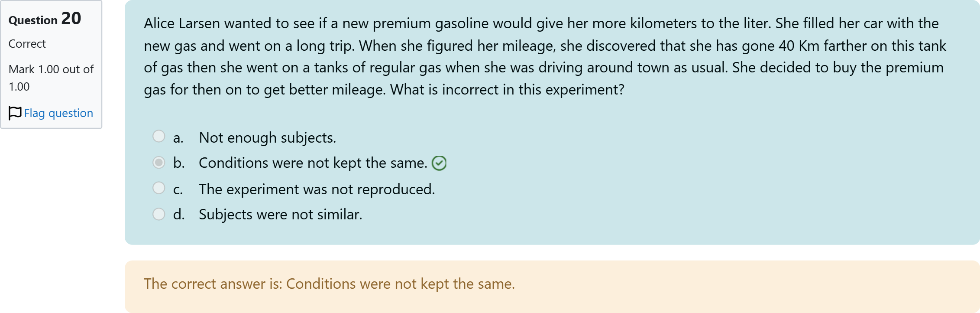The image size is (980, 313).
Task: Click the "b." option letter label
Action: [178, 163]
